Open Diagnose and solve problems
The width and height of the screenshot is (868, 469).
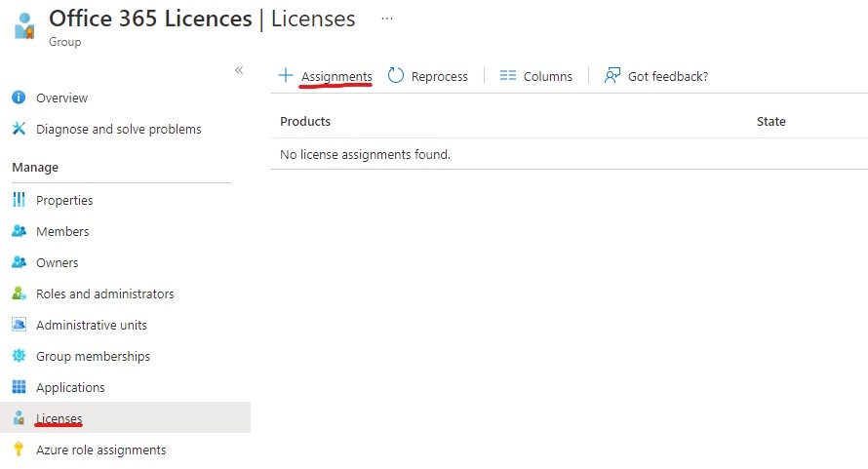[118, 129]
